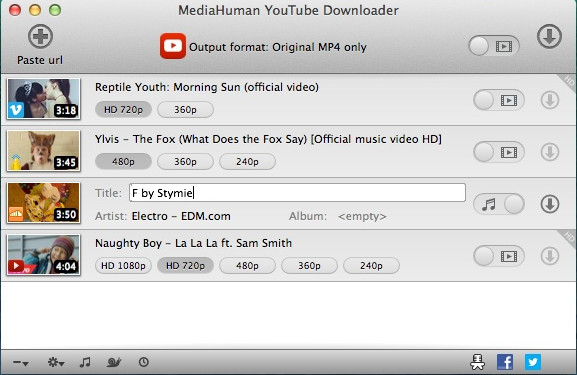This screenshot has height=375, width=577.
Task: Choose 240p for Ylvis The Fox
Action: 247,162
